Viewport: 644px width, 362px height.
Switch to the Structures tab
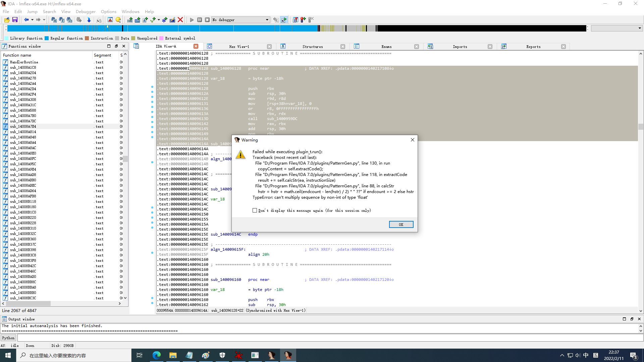coord(312,47)
